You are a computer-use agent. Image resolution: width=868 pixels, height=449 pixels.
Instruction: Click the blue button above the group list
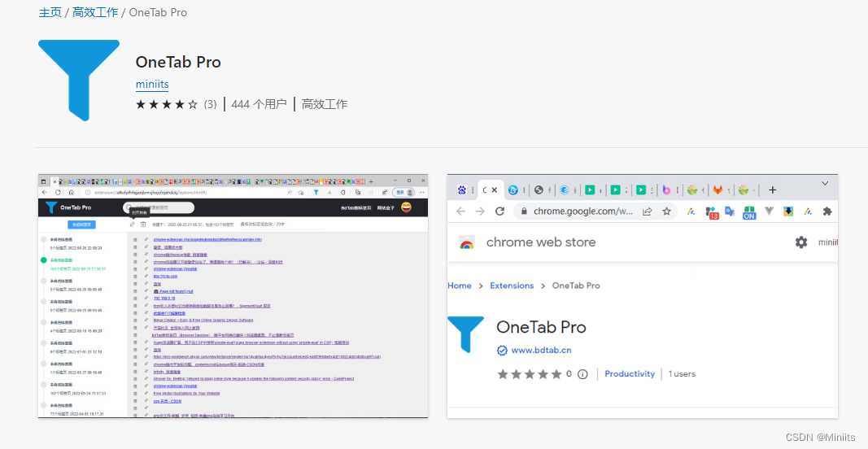[x=82, y=224]
